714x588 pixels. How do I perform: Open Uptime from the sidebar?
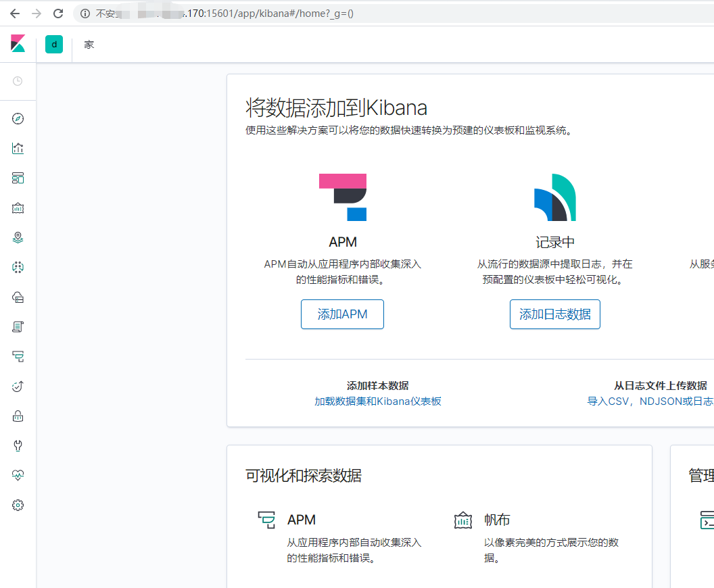(x=18, y=387)
